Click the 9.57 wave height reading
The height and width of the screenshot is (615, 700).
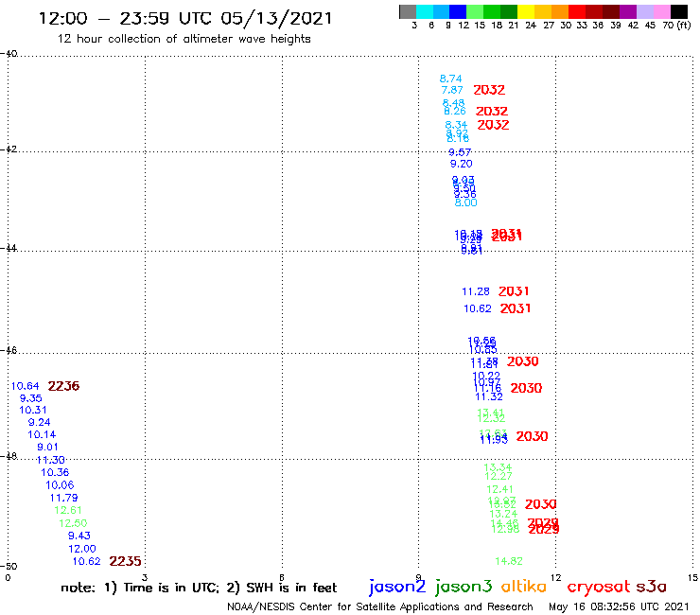460,152
